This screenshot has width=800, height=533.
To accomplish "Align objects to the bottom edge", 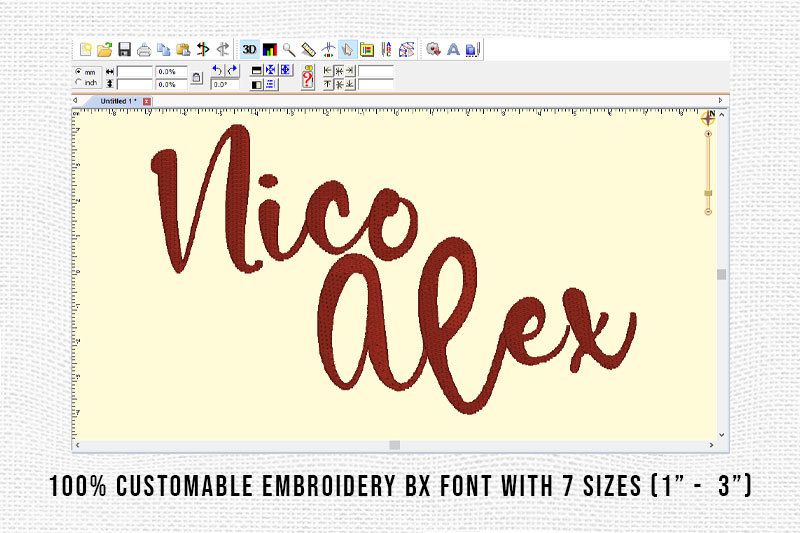I will click(350, 84).
